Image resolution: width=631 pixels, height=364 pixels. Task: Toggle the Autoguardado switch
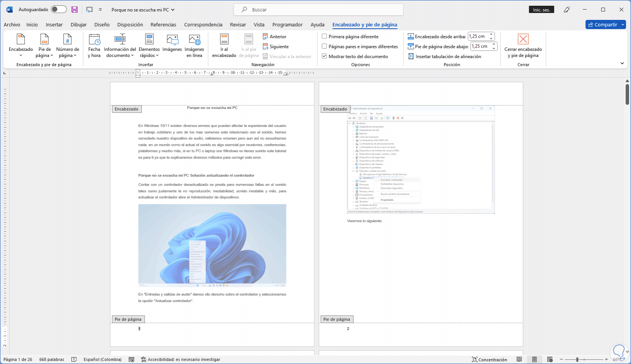click(x=59, y=10)
